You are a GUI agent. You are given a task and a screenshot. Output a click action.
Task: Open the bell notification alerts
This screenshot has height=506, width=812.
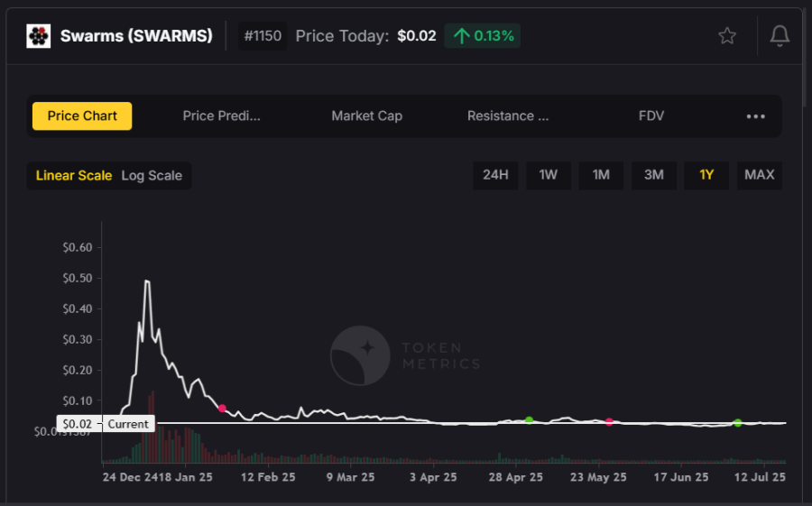point(779,36)
